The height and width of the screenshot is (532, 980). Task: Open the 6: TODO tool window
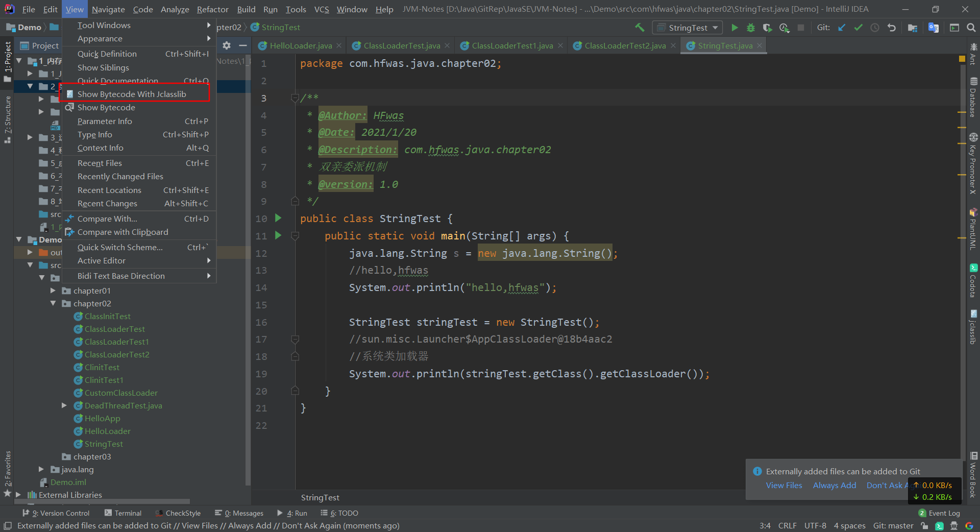click(339, 513)
